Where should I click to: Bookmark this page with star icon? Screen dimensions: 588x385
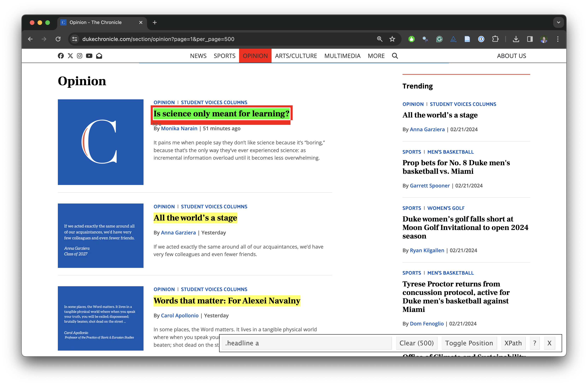click(x=392, y=39)
